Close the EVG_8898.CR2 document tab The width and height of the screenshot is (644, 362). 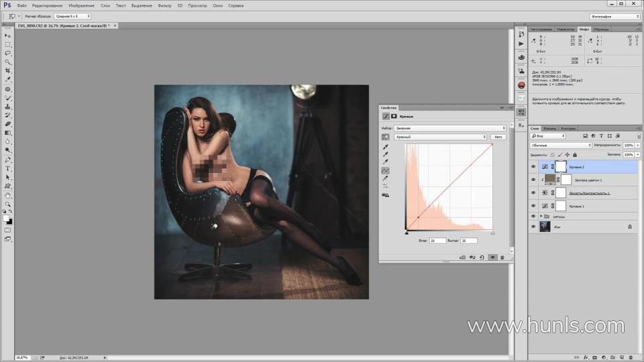click(115, 25)
